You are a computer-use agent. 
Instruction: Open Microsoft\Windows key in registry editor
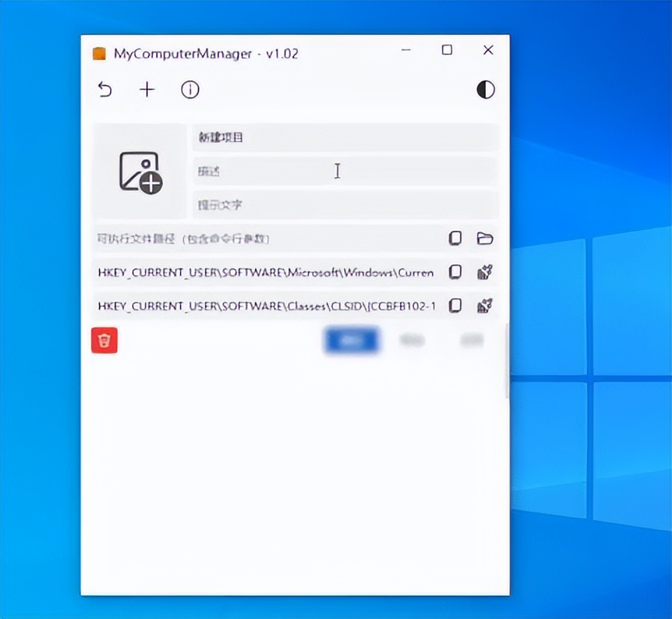485,273
